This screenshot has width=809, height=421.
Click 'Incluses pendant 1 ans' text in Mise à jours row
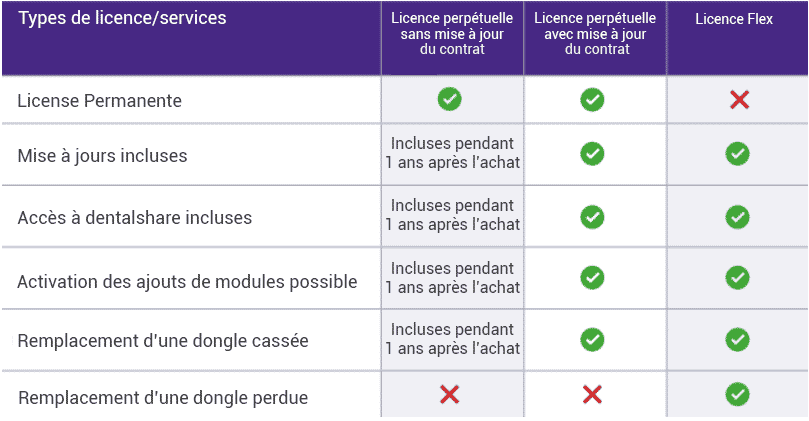pyautogui.click(x=452, y=153)
